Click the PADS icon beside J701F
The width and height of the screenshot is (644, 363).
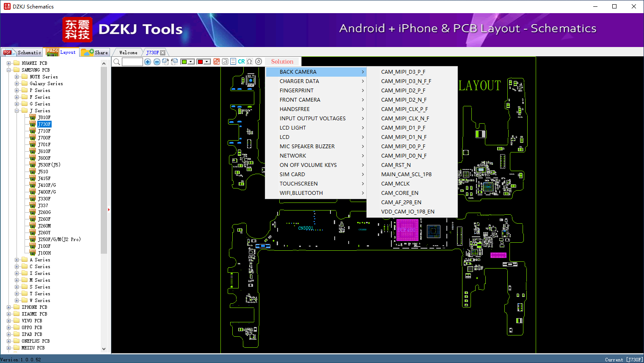pyautogui.click(x=33, y=144)
